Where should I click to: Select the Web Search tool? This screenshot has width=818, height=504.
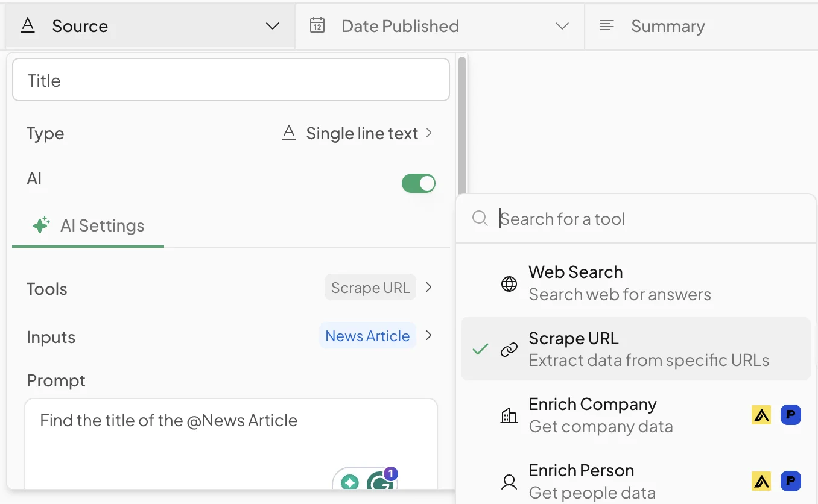point(636,283)
